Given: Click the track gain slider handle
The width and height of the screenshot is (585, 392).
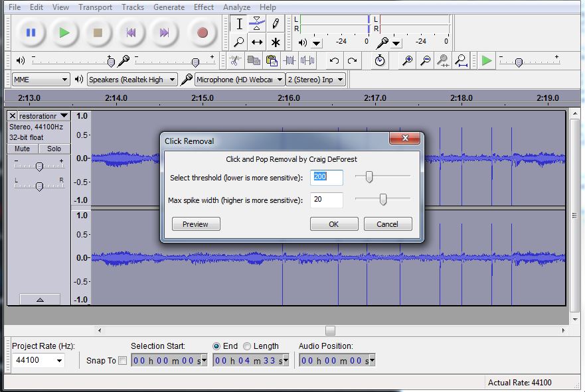Looking at the screenshot, I should [x=39, y=166].
